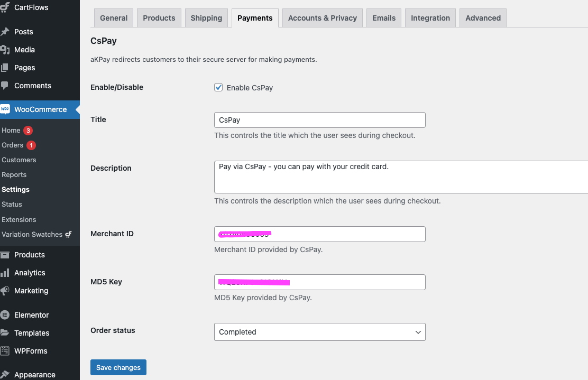Click the Save changes button
Screen dimensions: 588x380
click(x=118, y=368)
